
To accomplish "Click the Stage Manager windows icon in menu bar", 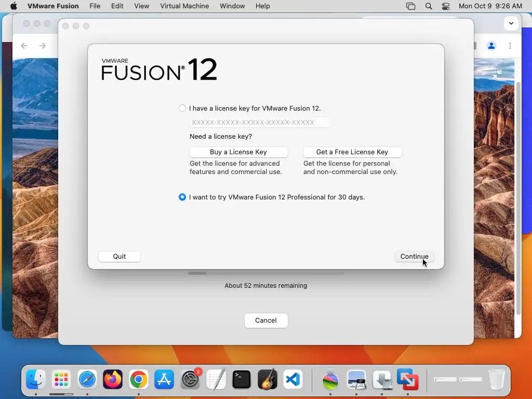I will [x=410, y=6].
